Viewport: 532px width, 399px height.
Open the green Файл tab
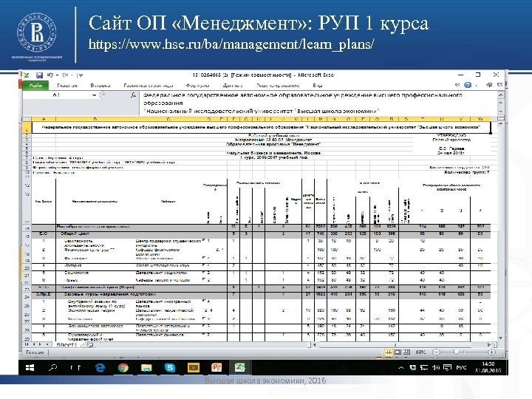click(x=35, y=86)
